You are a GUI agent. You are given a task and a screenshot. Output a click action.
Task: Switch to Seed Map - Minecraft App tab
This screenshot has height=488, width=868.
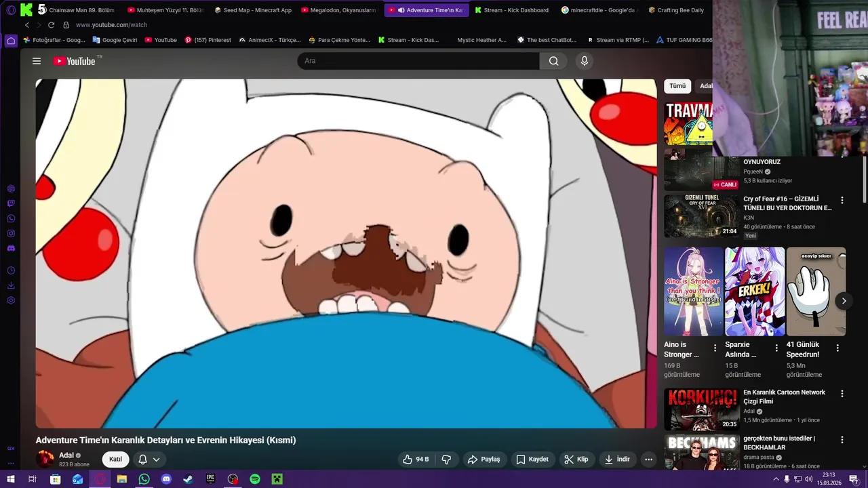coord(252,10)
